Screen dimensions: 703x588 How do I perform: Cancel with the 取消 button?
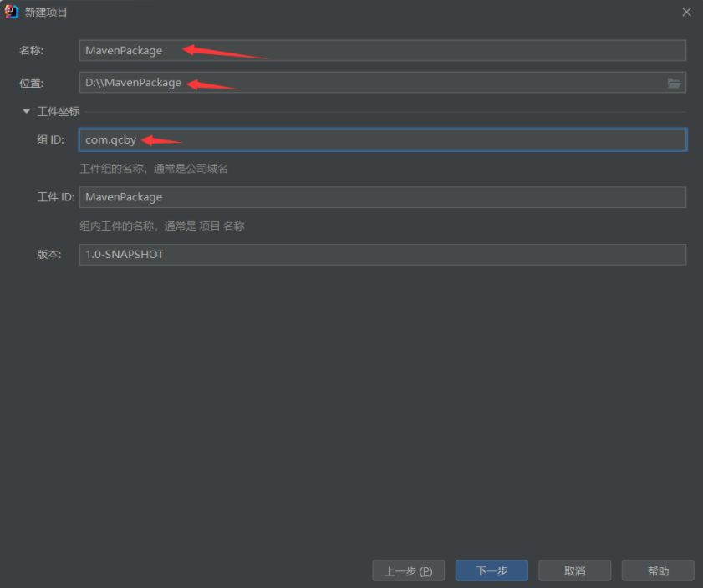[x=575, y=571]
